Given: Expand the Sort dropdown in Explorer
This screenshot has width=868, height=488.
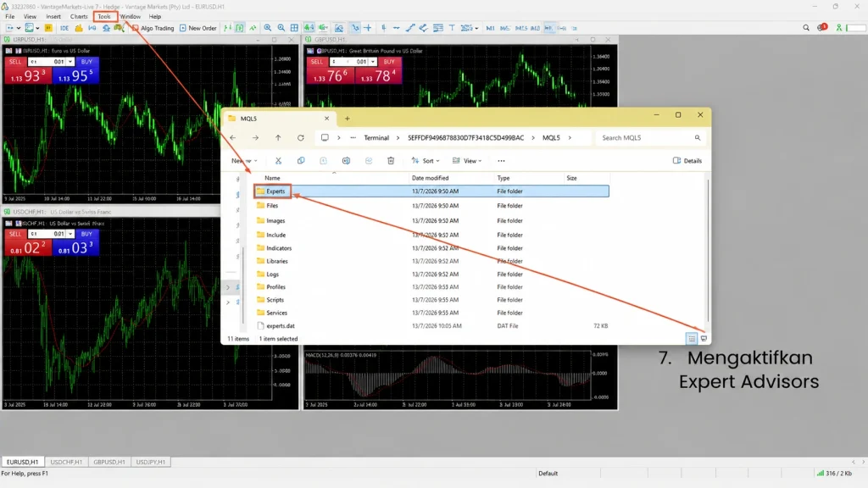Looking at the screenshot, I should coord(426,161).
